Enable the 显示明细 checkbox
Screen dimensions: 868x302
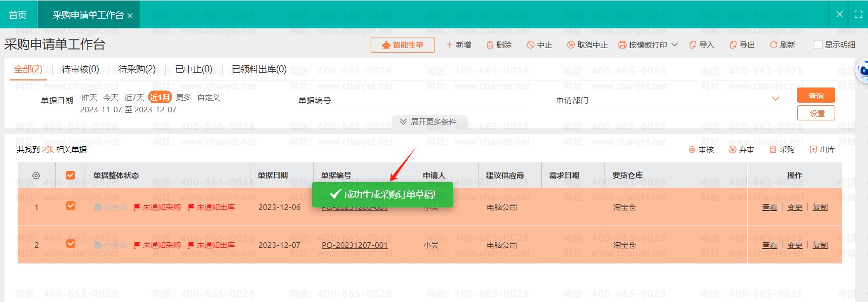pos(818,45)
